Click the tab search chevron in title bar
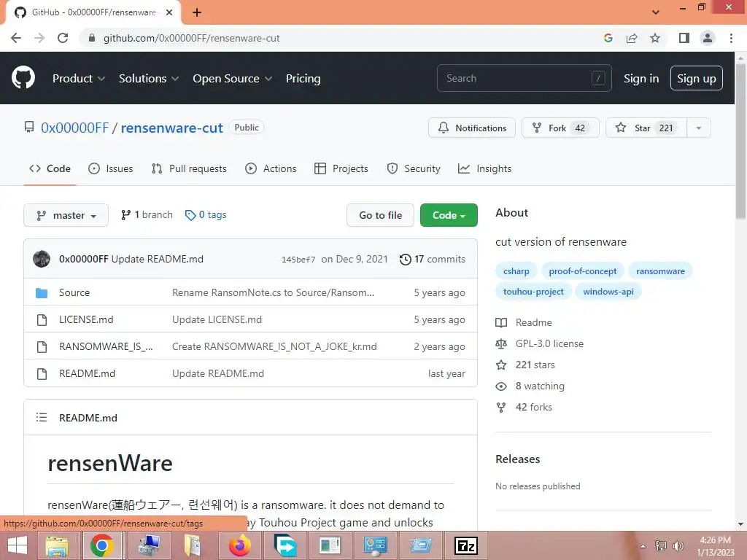The height and width of the screenshot is (560, 747). click(x=656, y=12)
